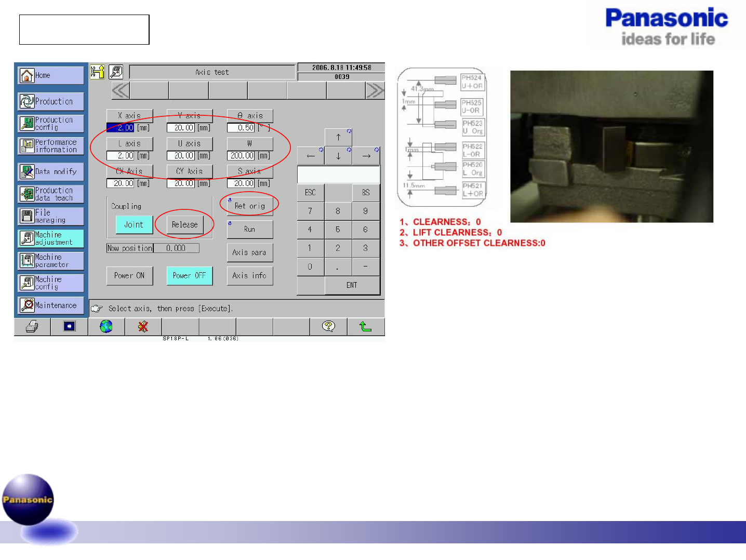Click the Axis test title bar text

click(x=212, y=72)
